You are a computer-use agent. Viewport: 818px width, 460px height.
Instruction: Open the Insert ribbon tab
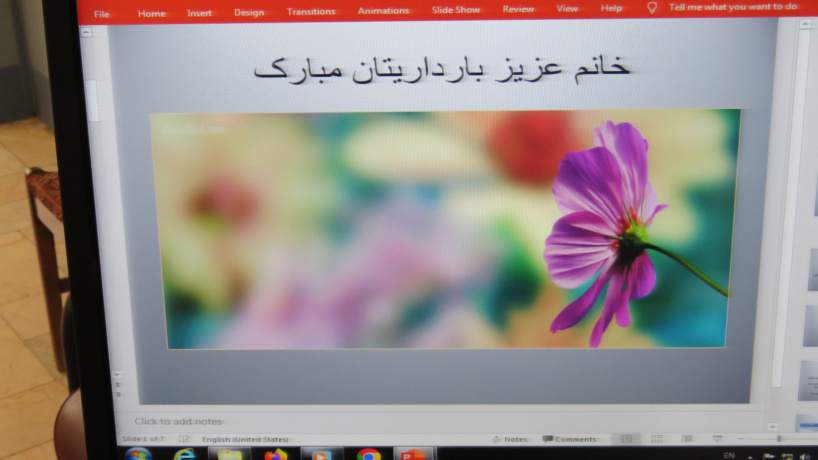click(x=199, y=13)
